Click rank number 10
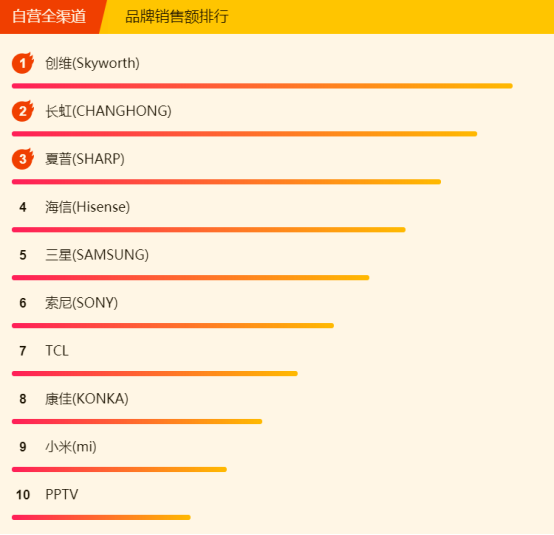Screen dimensions: 554x535 point(23,495)
